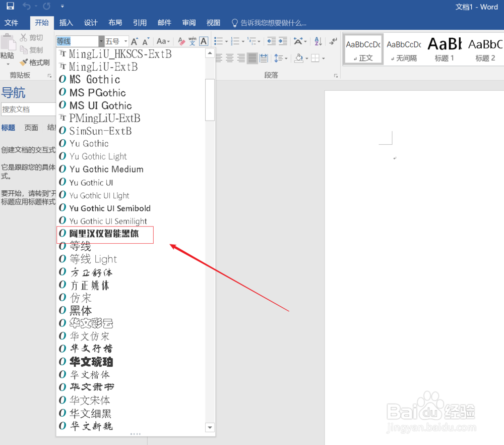Switch to the 设计 ribbon tab
This screenshot has width=504, height=445.
91,23
